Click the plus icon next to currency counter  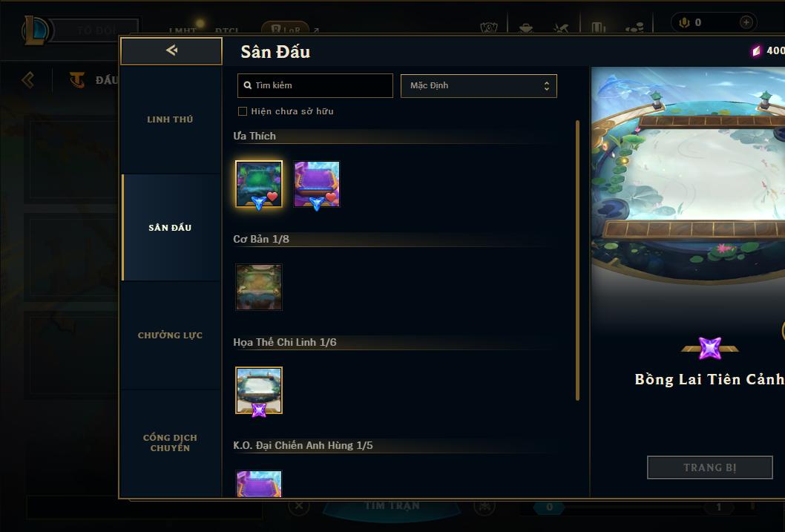[x=746, y=22]
